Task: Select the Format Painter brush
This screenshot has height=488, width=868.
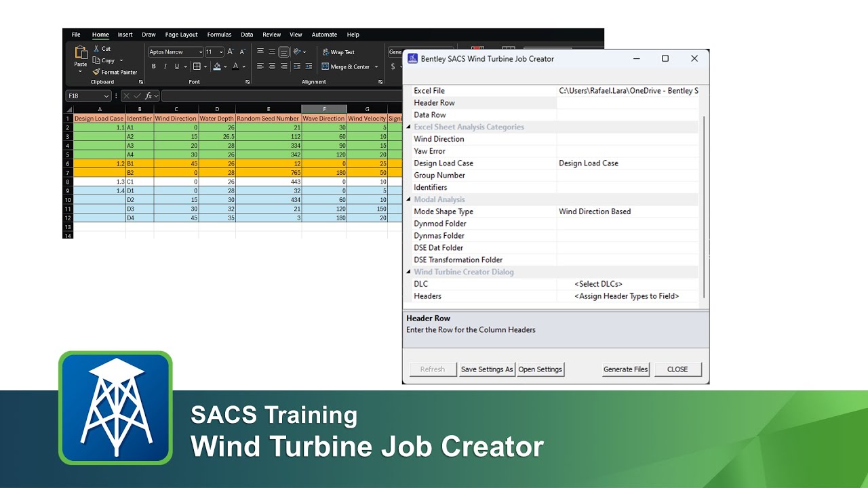Action: (97, 72)
